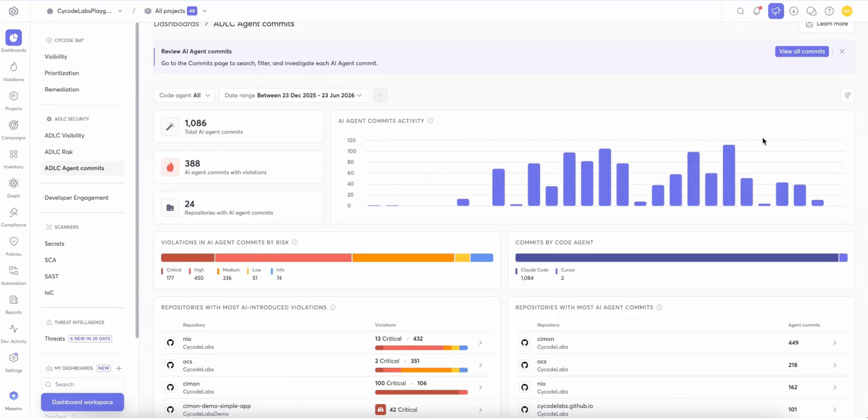Open the All projects dropdown

[x=175, y=11]
